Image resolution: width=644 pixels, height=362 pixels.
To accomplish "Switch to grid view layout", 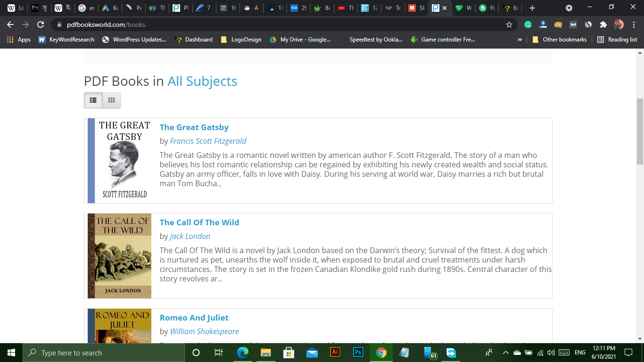I will [x=112, y=100].
